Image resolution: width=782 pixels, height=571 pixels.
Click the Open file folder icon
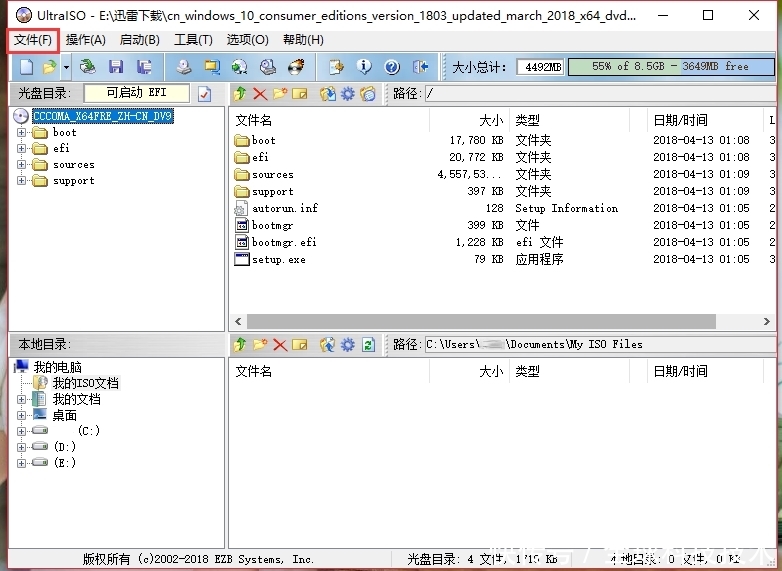coord(49,66)
